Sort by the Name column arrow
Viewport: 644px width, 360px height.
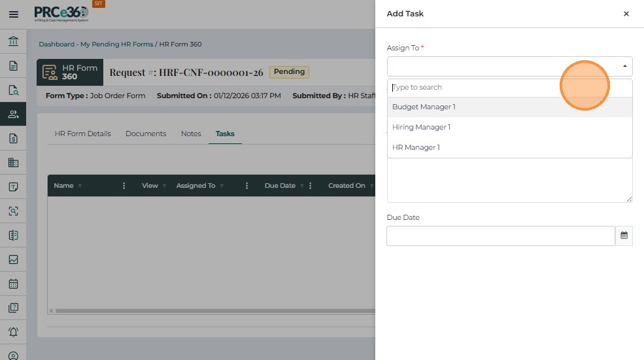pos(80,186)
